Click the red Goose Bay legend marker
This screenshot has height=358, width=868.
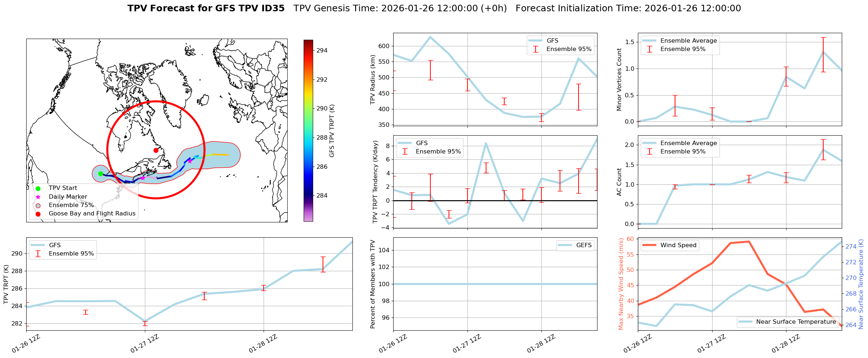pos(38,214)
